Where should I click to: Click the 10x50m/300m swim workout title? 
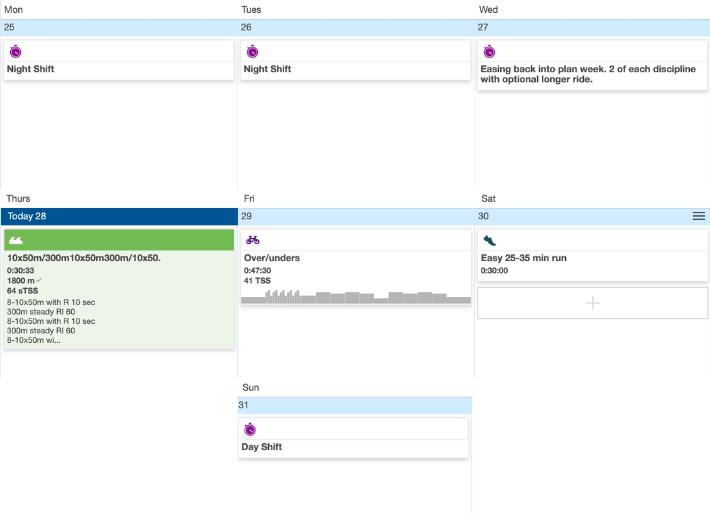coord(84,258)
